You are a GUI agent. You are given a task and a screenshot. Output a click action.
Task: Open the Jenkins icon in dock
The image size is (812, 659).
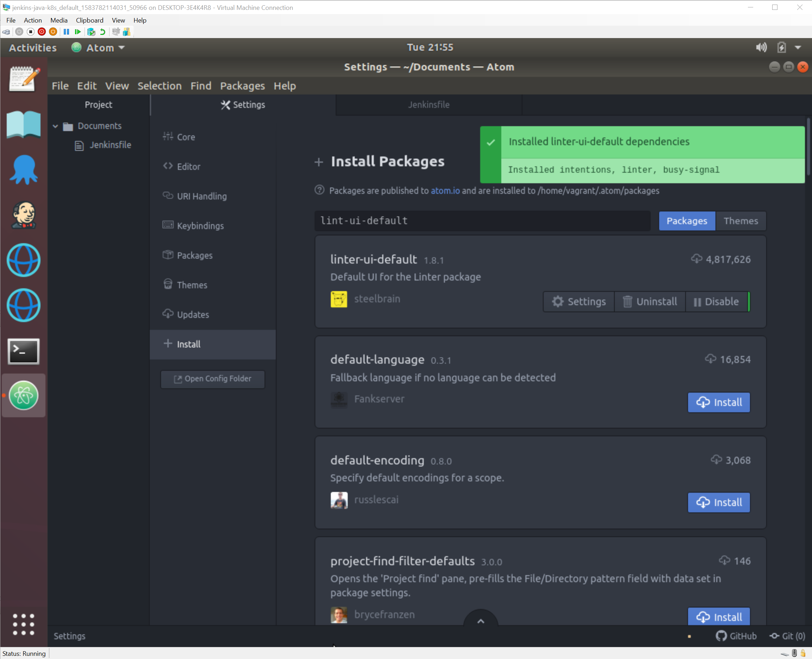[x=24, y=215]
